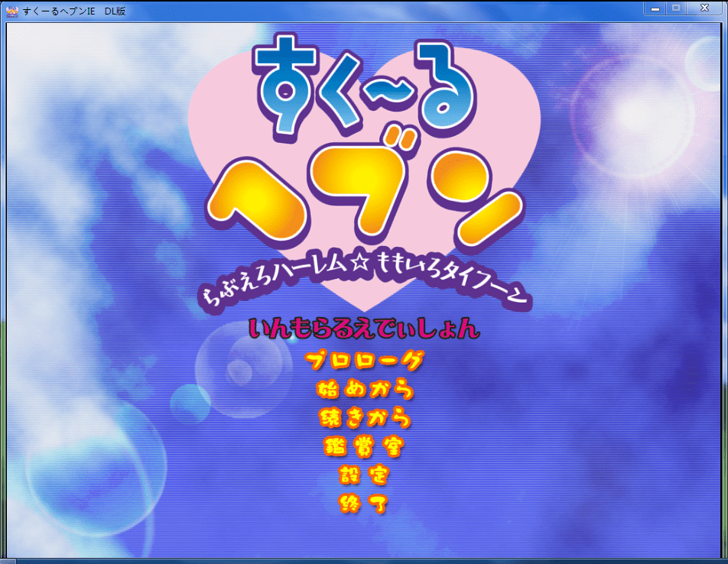Image resolution: width=728 pixels, height=564 pixels.
Task: Click the game icon in the title bar
Action: [x=11, y=11]
